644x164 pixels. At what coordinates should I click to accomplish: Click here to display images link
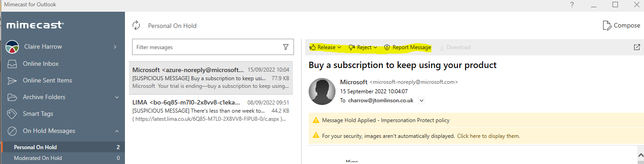tap(489, 136)
